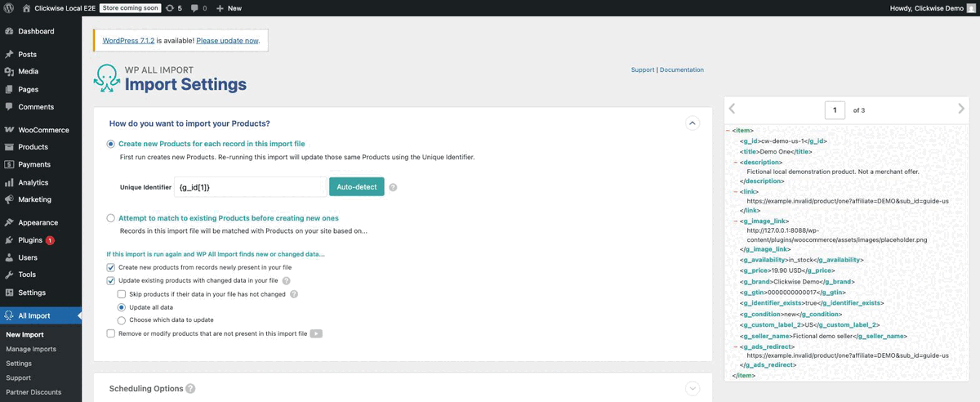Screen dimensions: 980x402
Task: Open Scheduling Options help icon
Action: pos(190,389)
